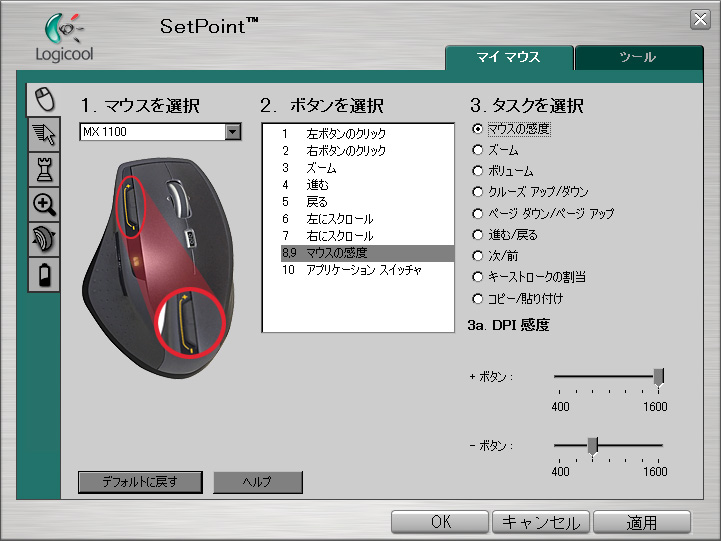Select the ボリューム radio button
This screenshot has height=541, width=721.
[x=477, y=171]
